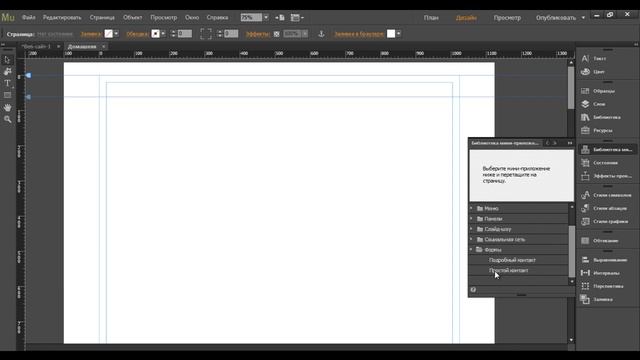The width and height of the screenshot is (640, 360).
Task: Collapse the widget library panel arrows
Action: click(x=570, y=143)
